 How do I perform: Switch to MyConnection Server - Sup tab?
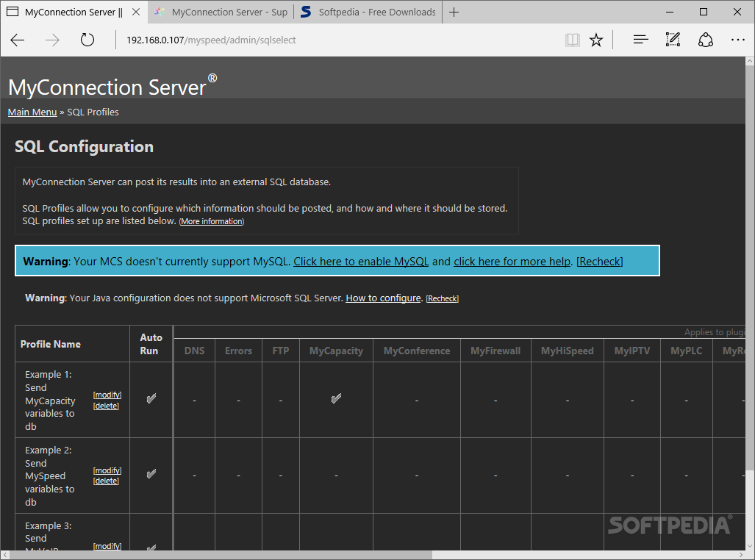pyautogui.click(x=221, y=12)
